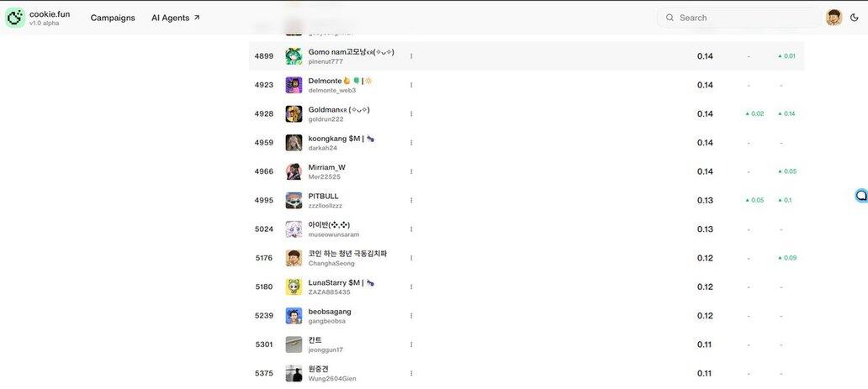
Task: Open the beobsagang profile name link
Action: 330,312
